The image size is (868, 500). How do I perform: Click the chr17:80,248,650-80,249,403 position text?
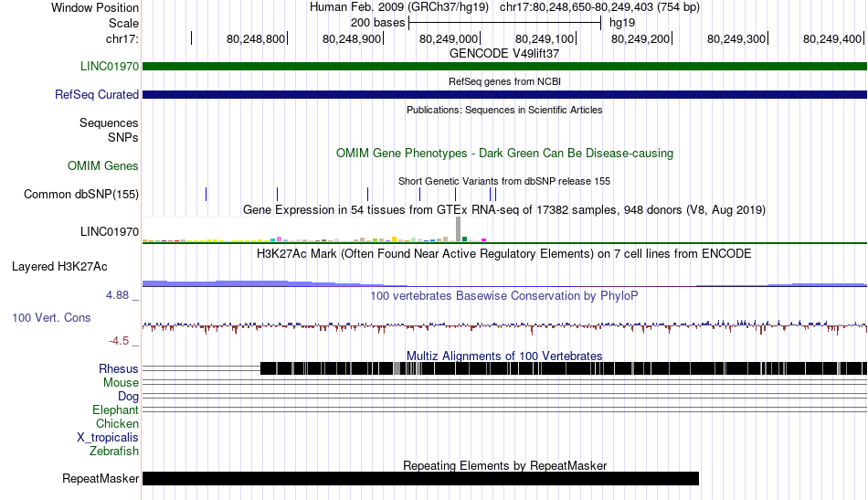point(599,7)
